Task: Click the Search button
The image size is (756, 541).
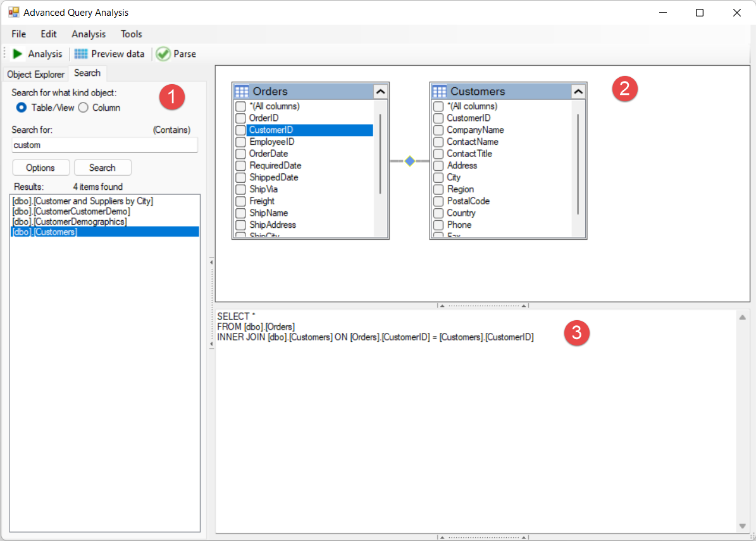Action: coord(102,168)
